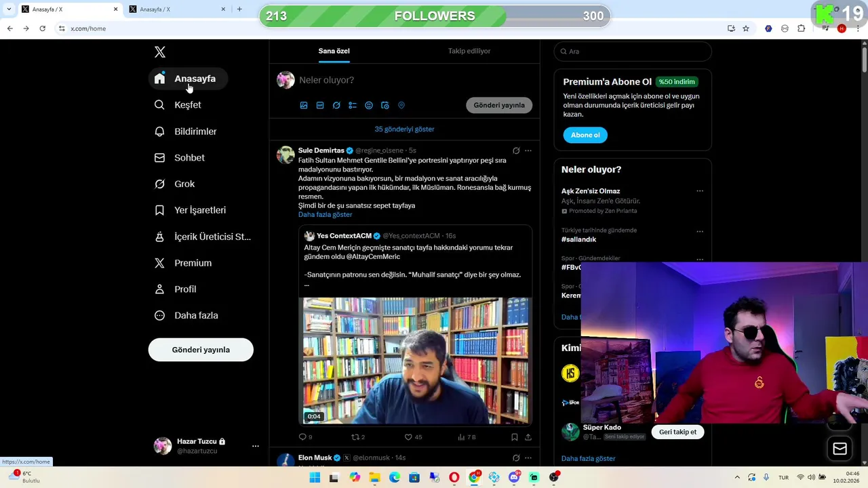Open Yes ContextACM quoted post author
This screenshot has height=488, width=868.
(x=344, y=236)
